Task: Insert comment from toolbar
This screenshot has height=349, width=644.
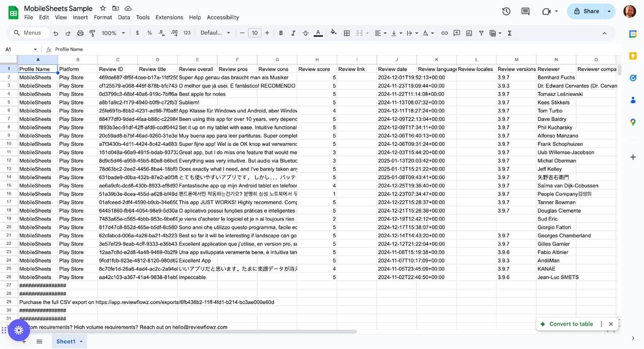Action: click(457, 33)
